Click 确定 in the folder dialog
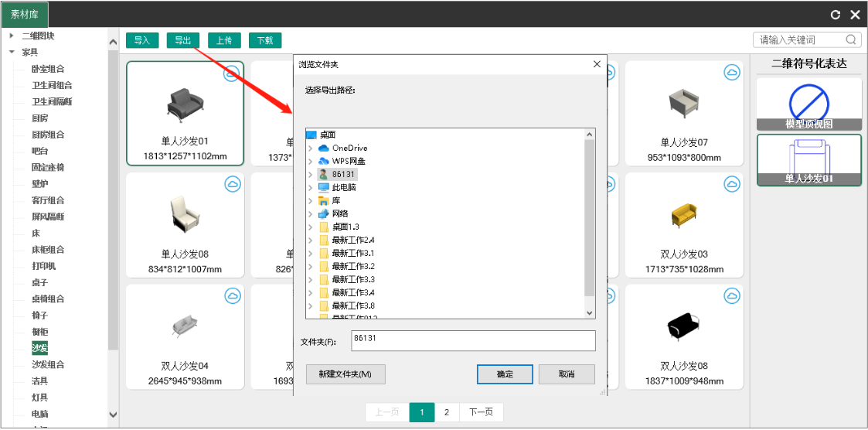868x430 pixels. click(x=505, y=374)
